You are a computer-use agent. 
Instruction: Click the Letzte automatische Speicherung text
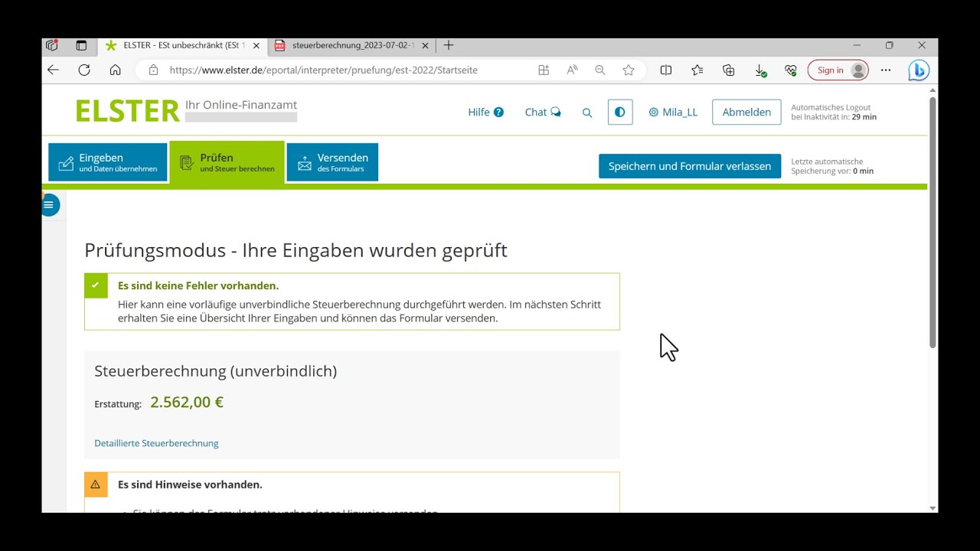[832, 166]
